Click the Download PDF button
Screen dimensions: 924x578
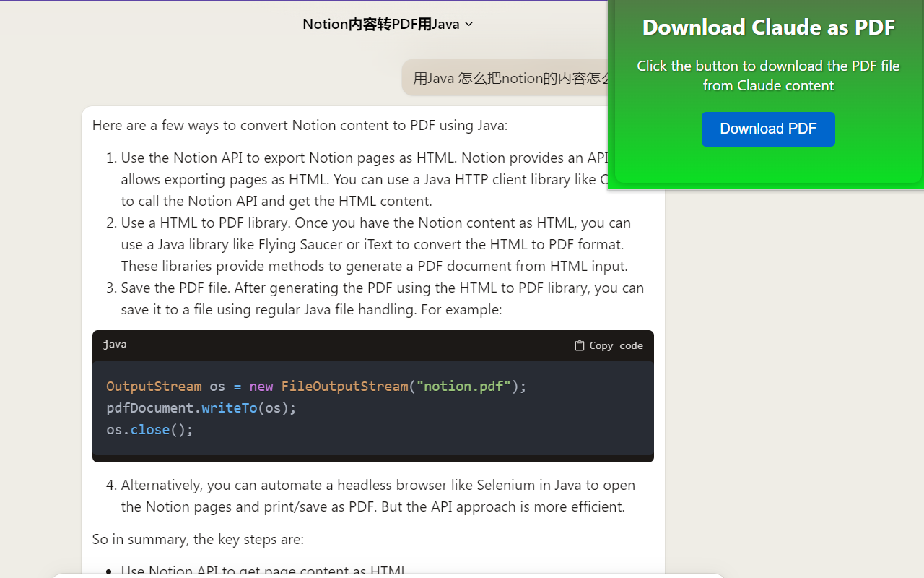tap(768, 129)
